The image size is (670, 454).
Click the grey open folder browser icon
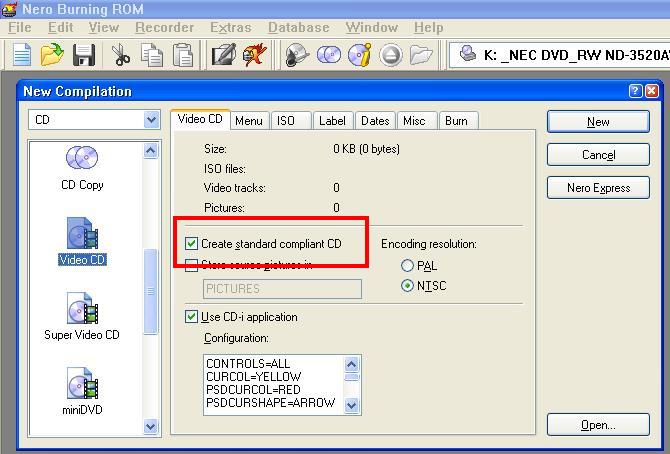421,55
